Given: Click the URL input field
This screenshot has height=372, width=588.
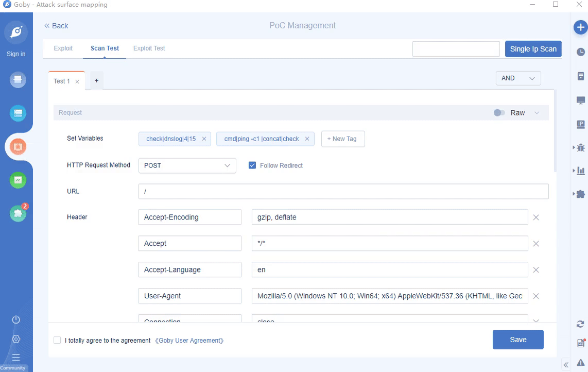Looking at the screenshot, I should click(343, 191).
